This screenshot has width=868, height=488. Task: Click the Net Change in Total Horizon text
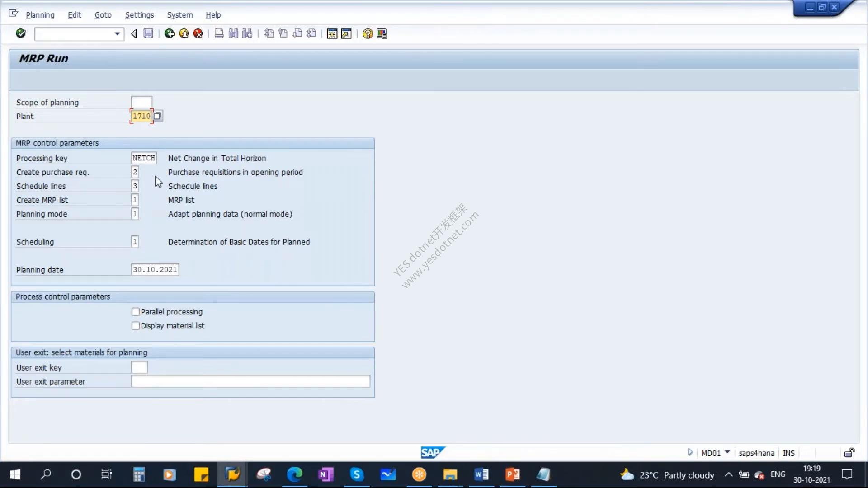(x=217, y=158)
